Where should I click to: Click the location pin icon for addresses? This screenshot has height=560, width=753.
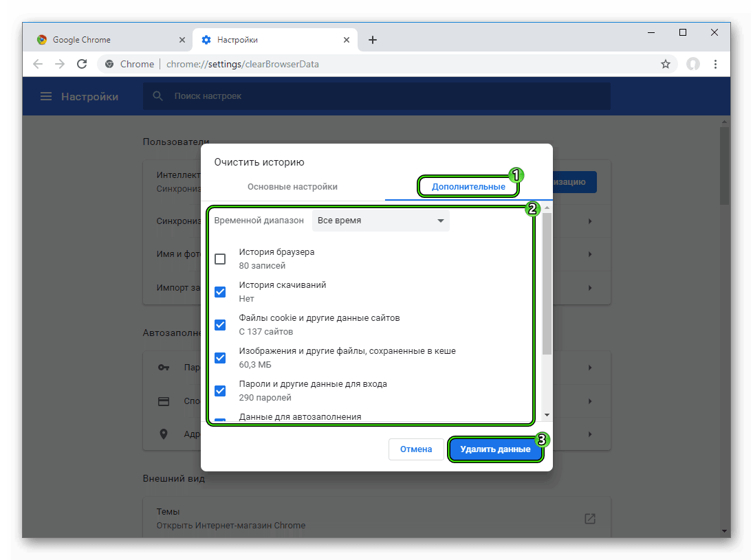(164, 434)
